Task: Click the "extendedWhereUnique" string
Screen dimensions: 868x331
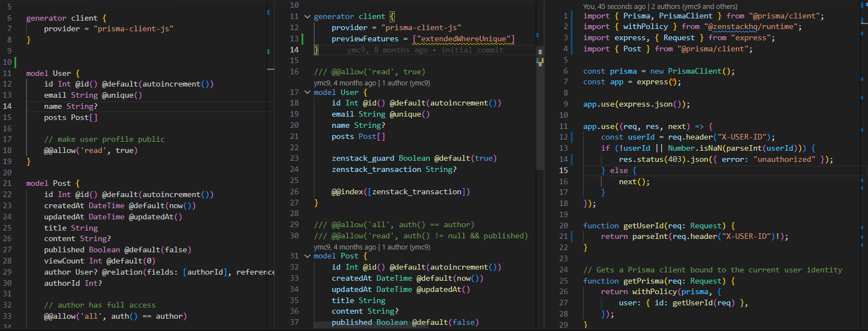Action: pyautogui.click(x=463, y=39)
